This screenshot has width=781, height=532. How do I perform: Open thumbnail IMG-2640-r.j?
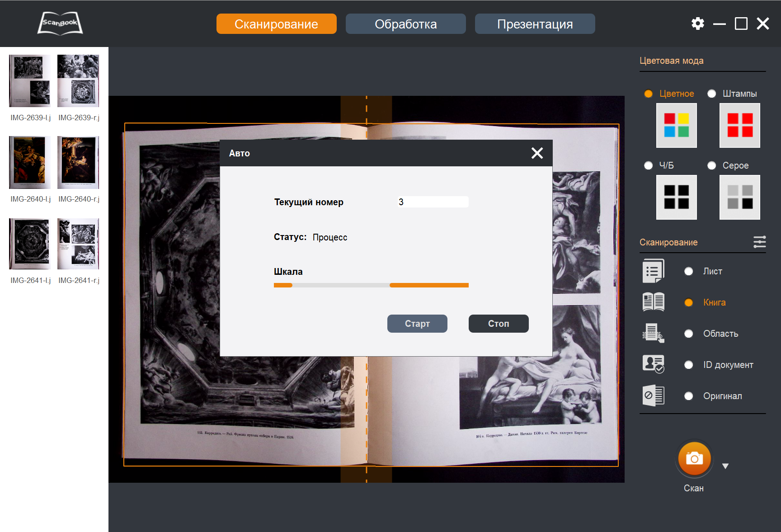(78, 162)
